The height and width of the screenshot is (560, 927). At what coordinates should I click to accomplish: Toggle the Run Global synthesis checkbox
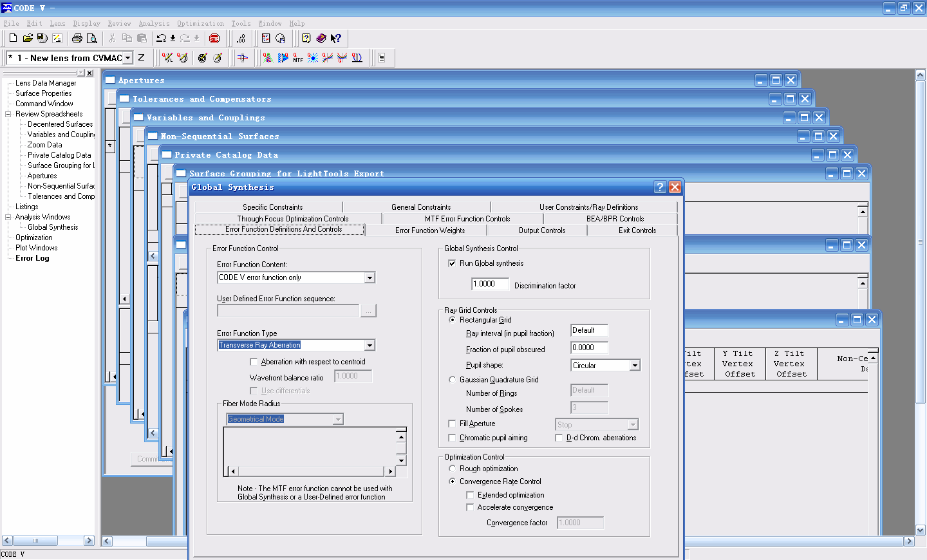click(452, 263)
